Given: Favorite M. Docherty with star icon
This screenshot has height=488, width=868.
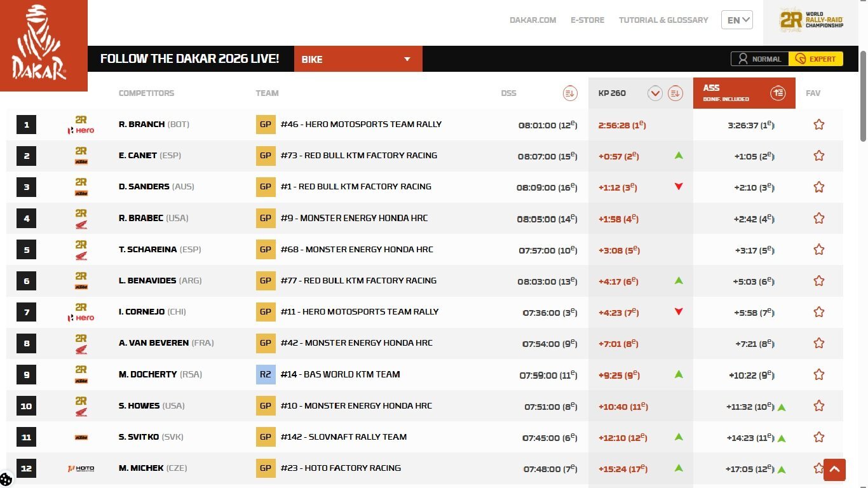Looking at the screenshot, I should tap(819, 374).
